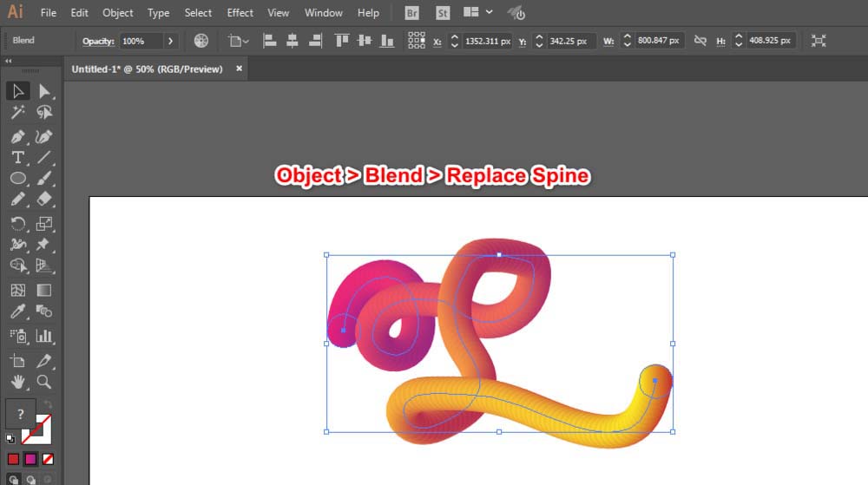Image resolution: width=868 pixels, height=485 pixels.
Task: Align objects to vertical bottom
Action: (387, 41)
